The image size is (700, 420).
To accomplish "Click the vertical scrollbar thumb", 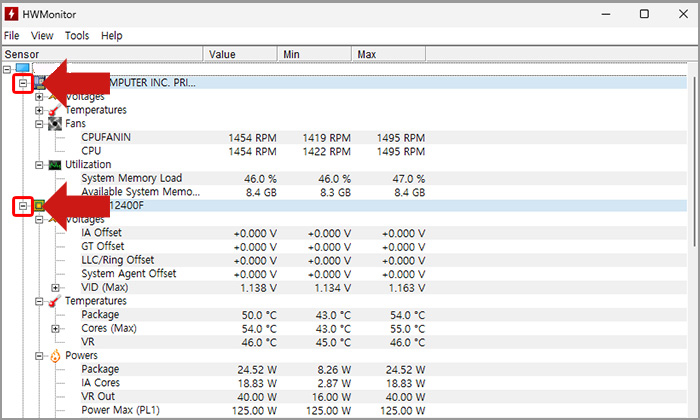I will click(694, 161).
